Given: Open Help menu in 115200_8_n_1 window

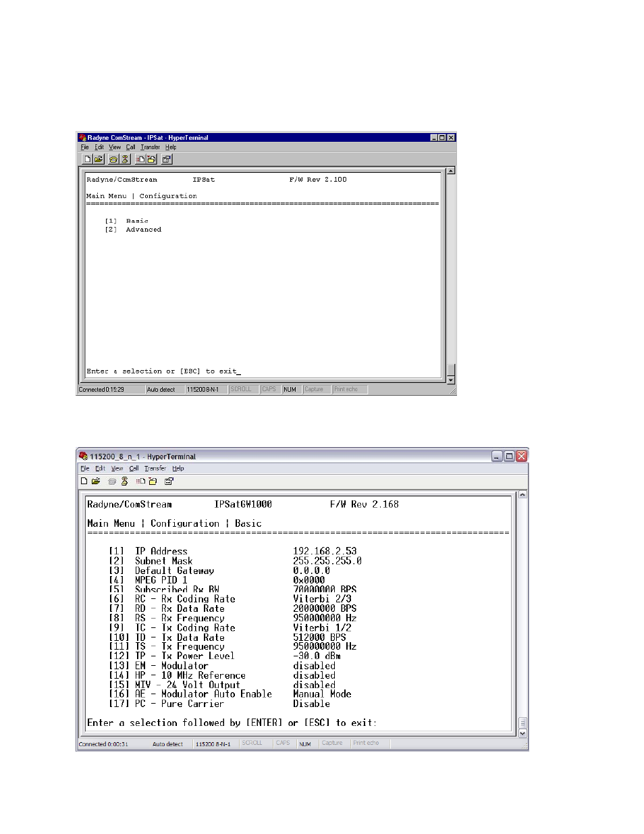Looking at the screenshot, I should (178, 469).
